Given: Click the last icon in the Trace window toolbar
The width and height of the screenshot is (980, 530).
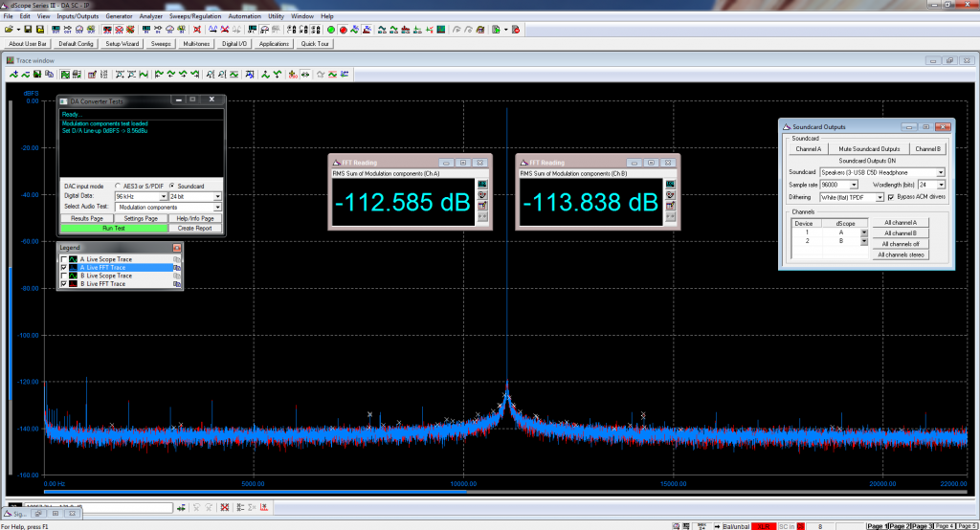Looking at the screenshot, I should click(345, 75).
